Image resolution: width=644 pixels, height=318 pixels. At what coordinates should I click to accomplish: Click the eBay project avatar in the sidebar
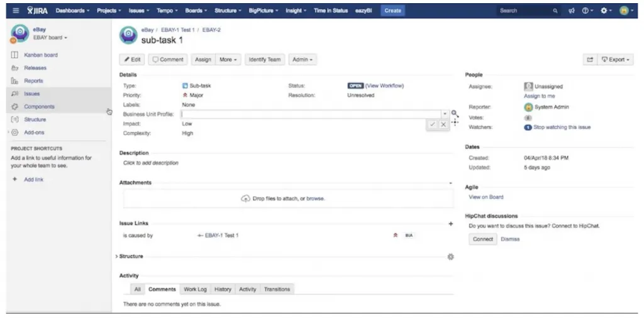[19, 34]
